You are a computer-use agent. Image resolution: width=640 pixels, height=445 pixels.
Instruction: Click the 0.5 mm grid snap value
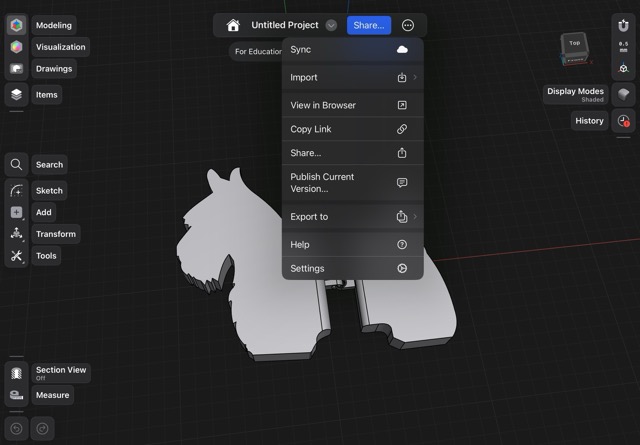623,47
